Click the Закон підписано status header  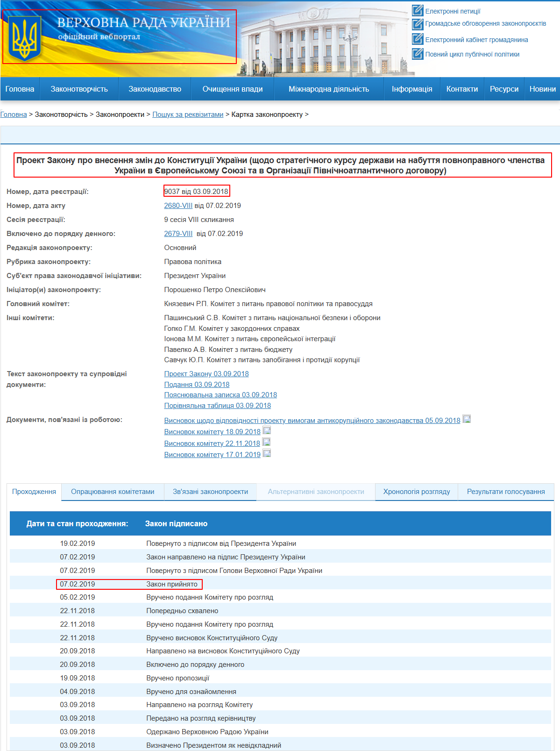(x=177, y=524)
